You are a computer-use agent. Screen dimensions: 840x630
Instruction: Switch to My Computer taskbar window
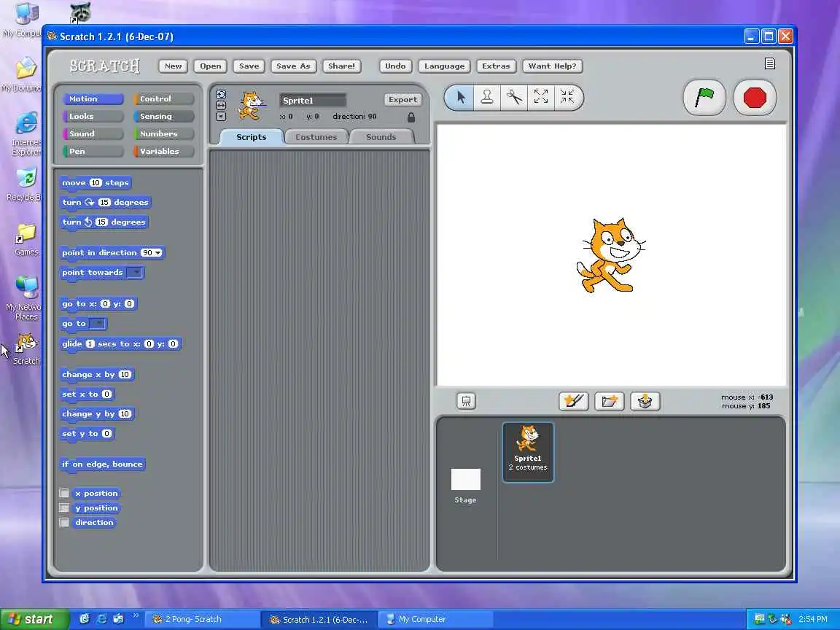click(436, 619)
